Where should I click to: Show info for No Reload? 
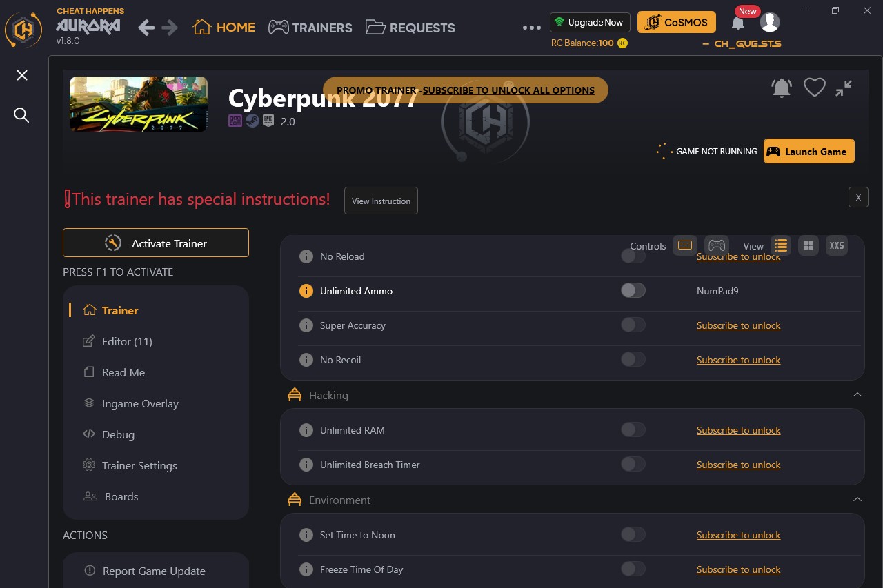(306, 256)
